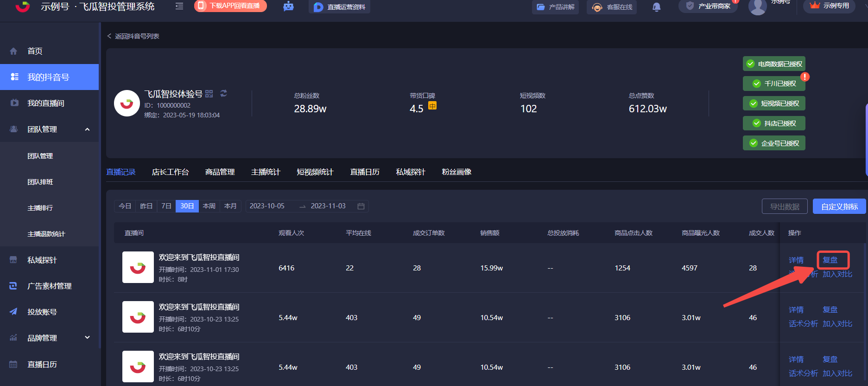Expand 品牌管理 submenu chevron
The image size is (868, 386).
click(x=87, y=337)
